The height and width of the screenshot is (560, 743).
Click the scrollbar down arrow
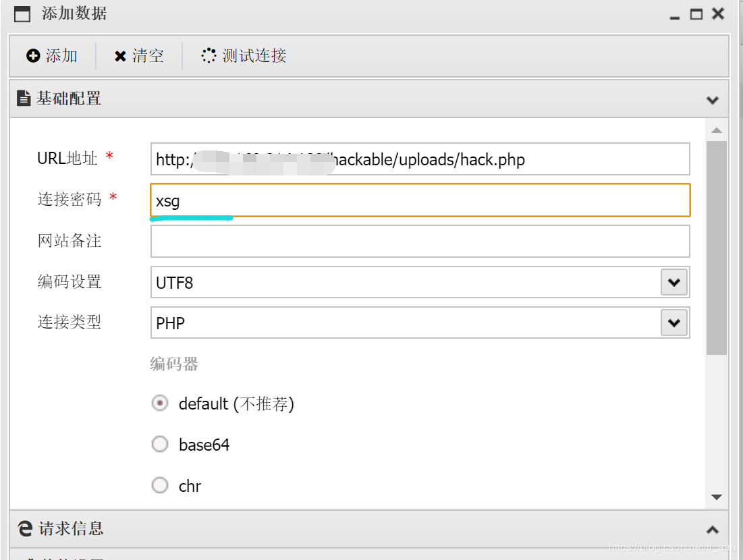click(x=717, y=497)
